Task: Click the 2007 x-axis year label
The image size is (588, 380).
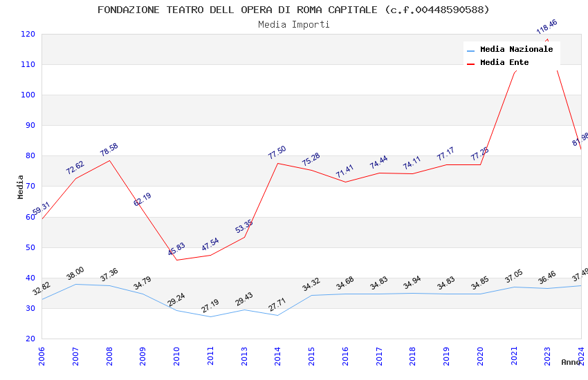Action: click(75, 356)
